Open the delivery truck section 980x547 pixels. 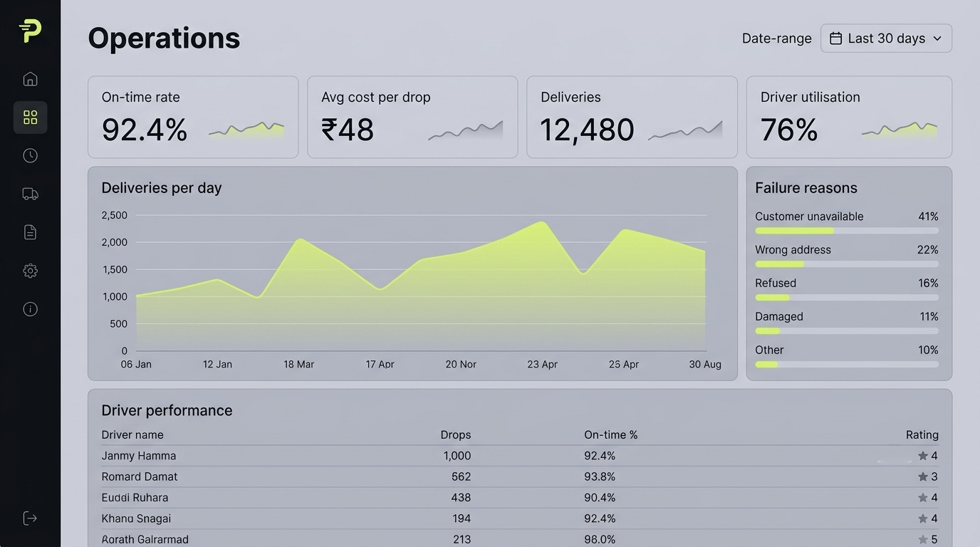[x=30, y=194]
